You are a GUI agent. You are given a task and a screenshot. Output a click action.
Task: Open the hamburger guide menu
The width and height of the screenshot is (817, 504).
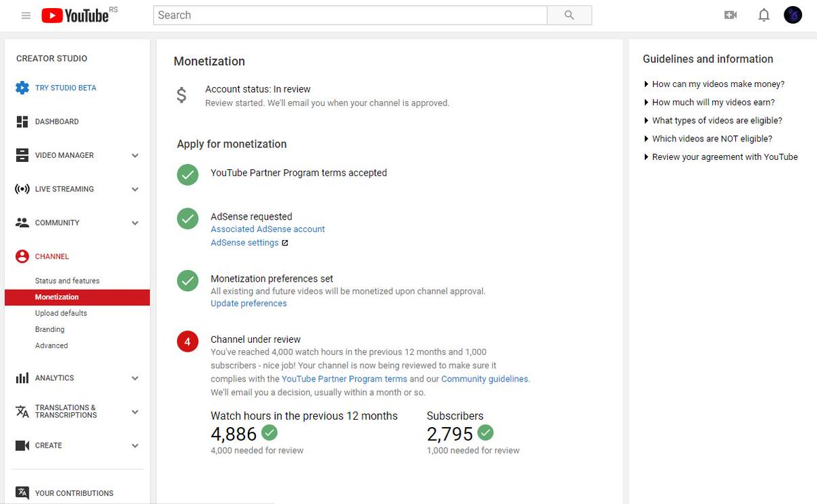(26, 16)
